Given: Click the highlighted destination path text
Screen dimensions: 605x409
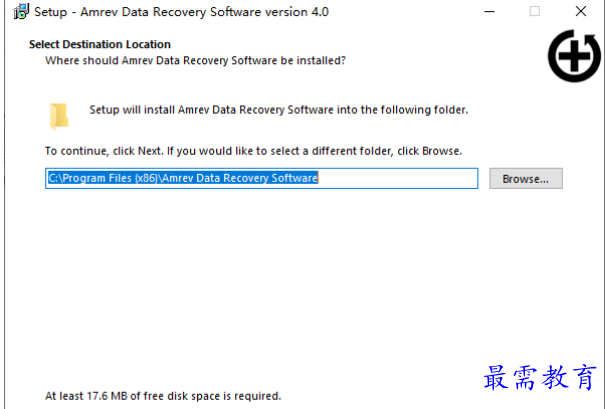Looking at the screenshot, I should 183,178.
